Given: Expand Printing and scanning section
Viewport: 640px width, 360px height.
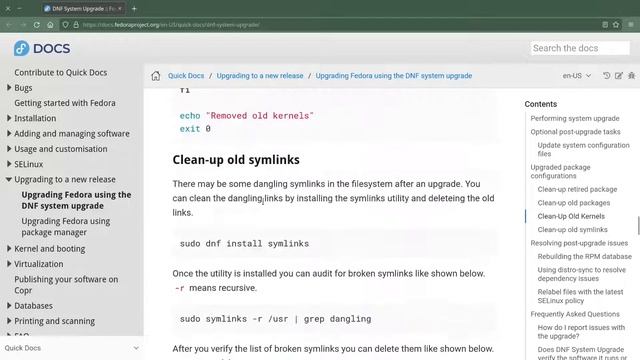Looking at the screenshot, I should pos(9,321).
